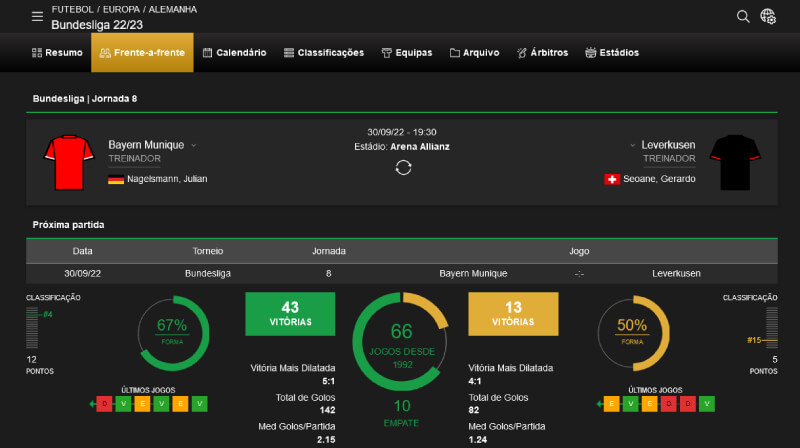
Task: Click Bundesliga in the next match row
Action: (x=208, y=273)
